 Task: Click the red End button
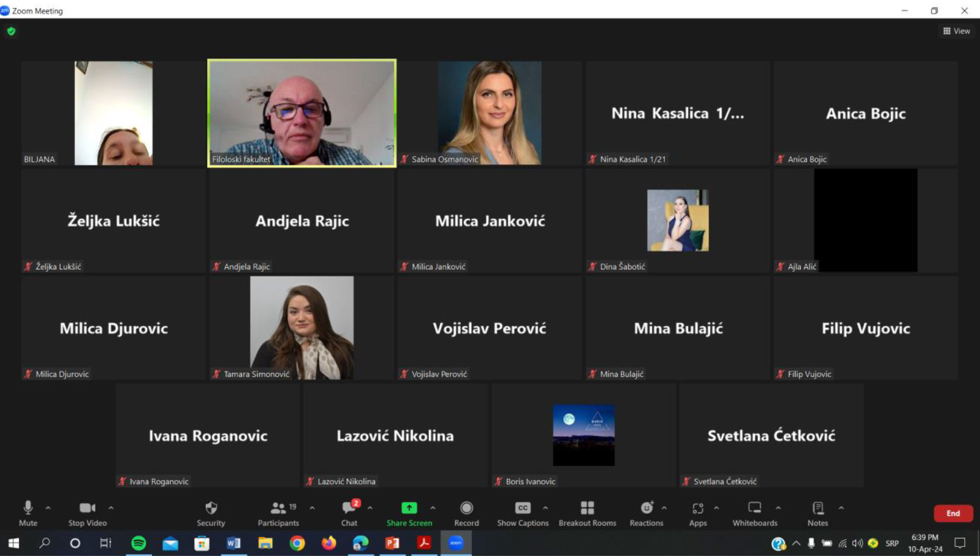coord(952,513)
